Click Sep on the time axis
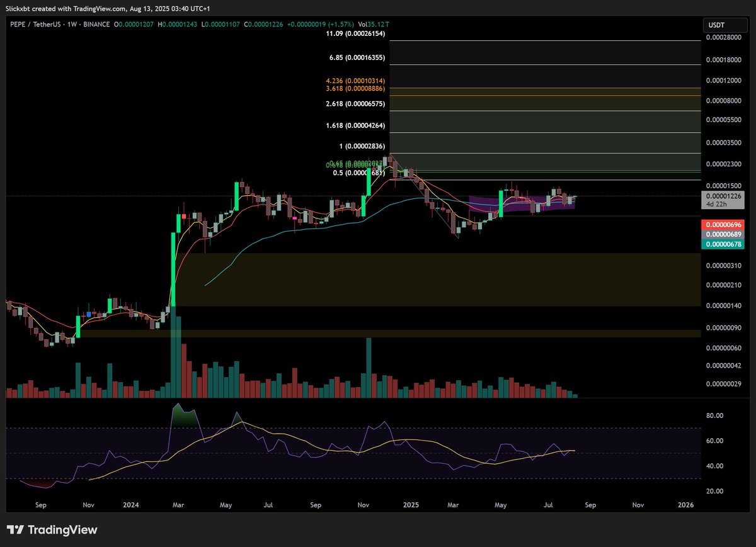 40,505
